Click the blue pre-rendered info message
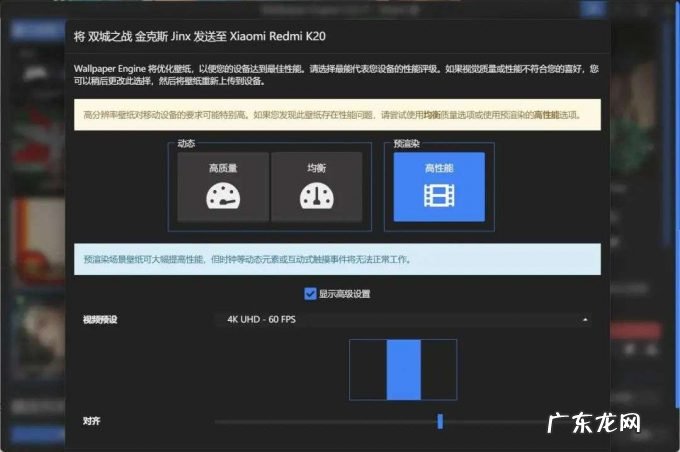The width and height of the screenshot is (680, 452). (337, 259)
